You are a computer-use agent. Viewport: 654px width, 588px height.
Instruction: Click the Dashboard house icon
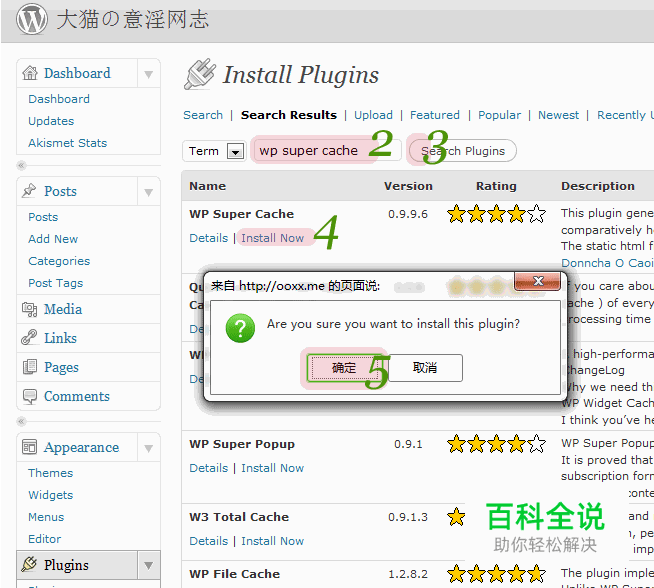[30, 73]
